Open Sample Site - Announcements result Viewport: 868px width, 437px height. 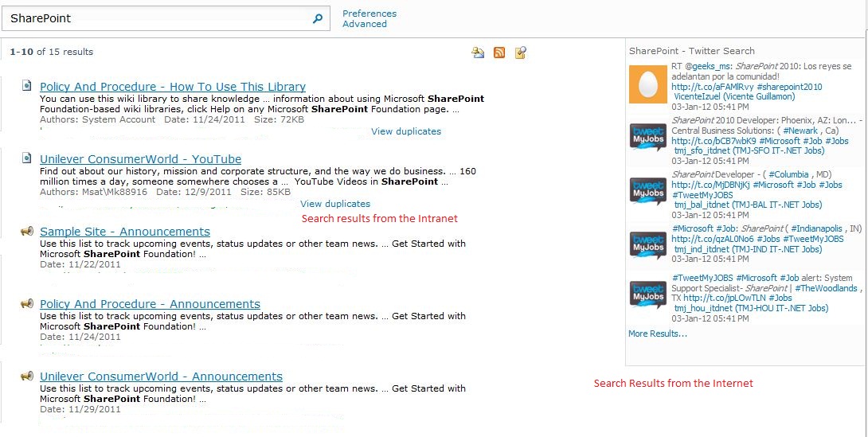[125, 231]
